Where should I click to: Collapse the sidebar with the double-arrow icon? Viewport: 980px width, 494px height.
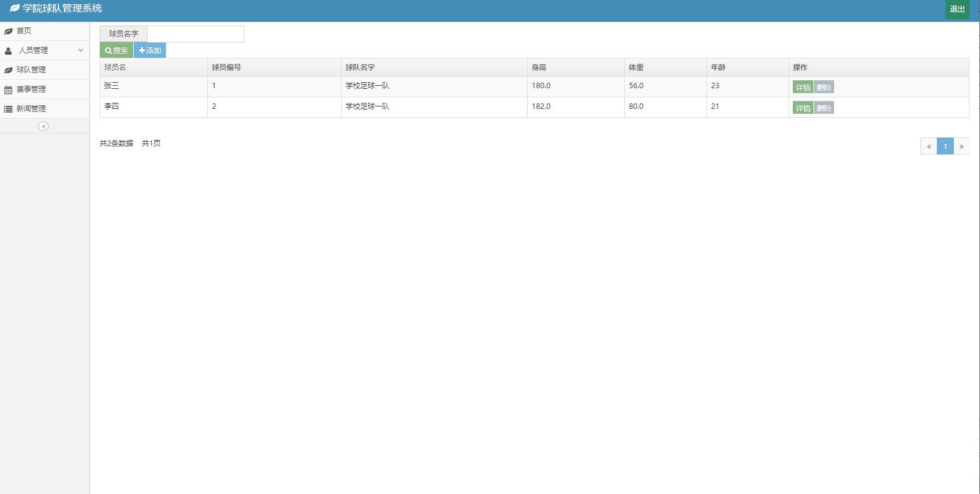click(43, 126)
